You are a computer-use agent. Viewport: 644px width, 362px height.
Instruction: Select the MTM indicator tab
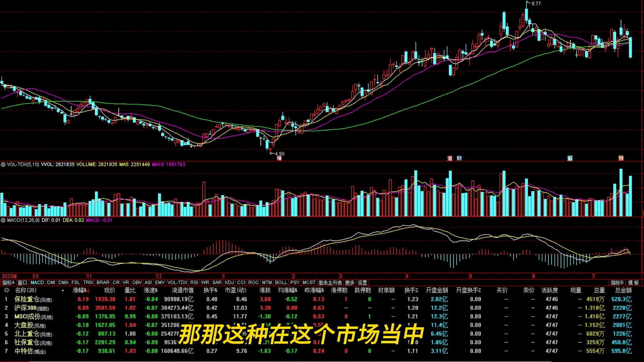pos(267,283)
